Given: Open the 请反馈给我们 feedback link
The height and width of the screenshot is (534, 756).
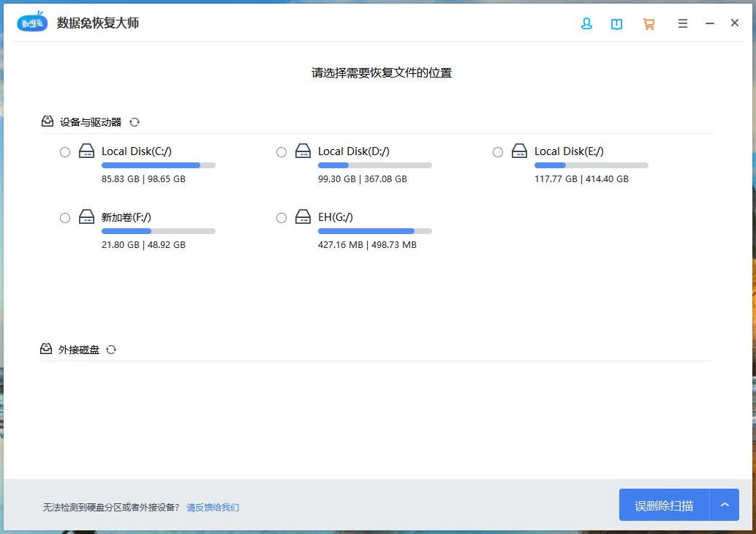Looking at the screenshot, I should 213,508.
